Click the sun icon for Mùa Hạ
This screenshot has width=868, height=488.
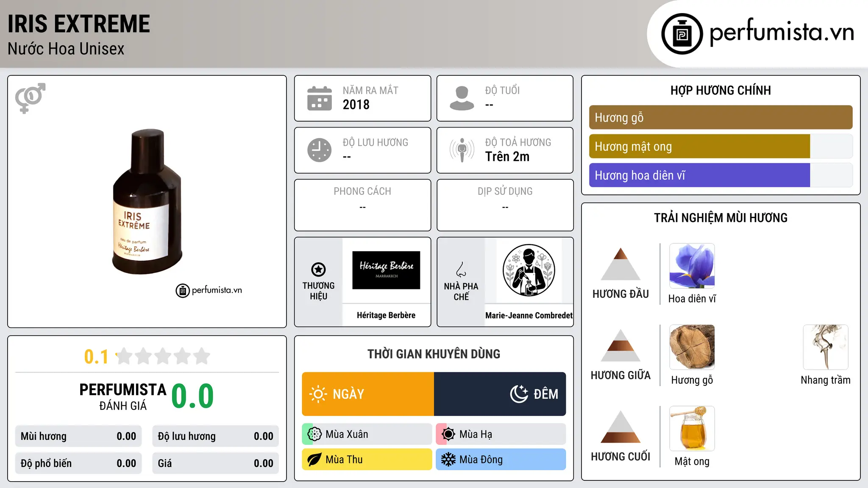pos(448,434)
